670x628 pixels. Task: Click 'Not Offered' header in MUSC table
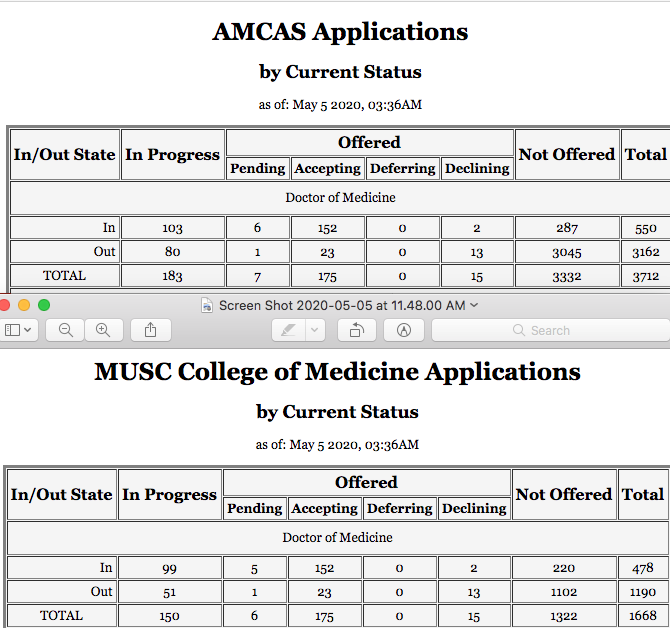click(x=564, y=494)
